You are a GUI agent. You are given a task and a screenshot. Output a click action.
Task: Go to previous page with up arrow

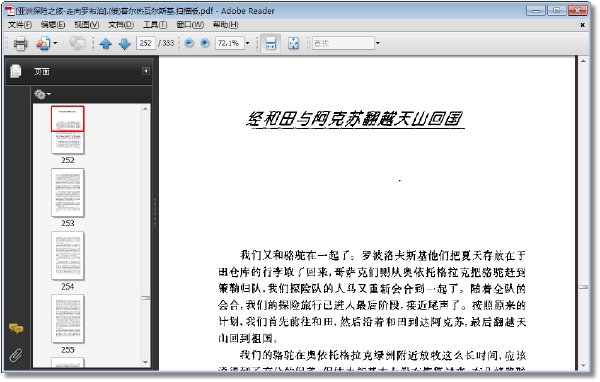106,44
